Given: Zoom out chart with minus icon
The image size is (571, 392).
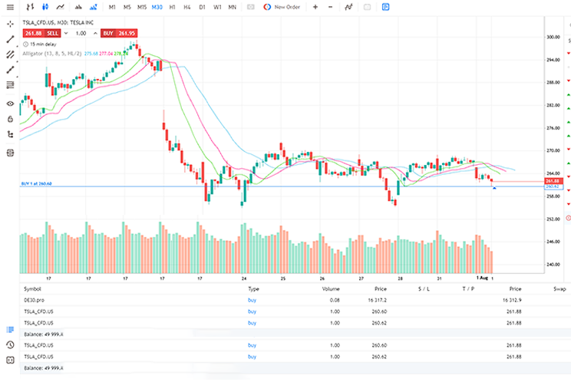Looking at the screenshot, I should (x=331, y=7).
